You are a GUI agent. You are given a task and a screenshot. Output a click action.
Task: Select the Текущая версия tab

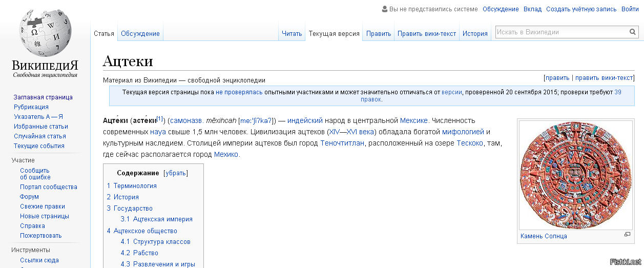pos(334,34)
